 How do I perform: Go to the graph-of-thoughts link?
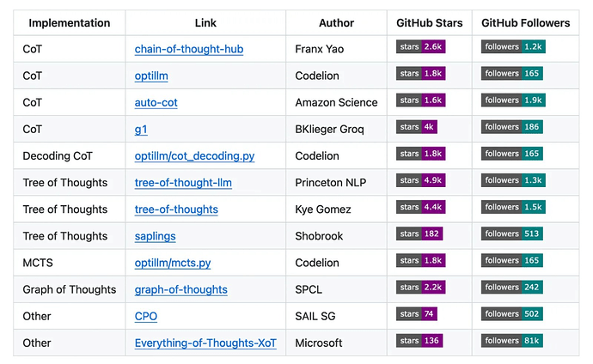tap(180, 289)
